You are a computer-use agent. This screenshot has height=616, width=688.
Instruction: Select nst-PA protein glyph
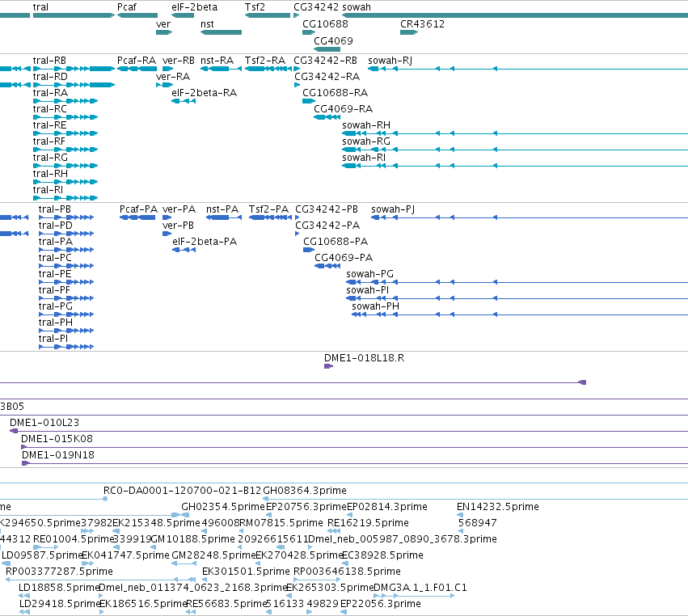(x=224, y=217)
